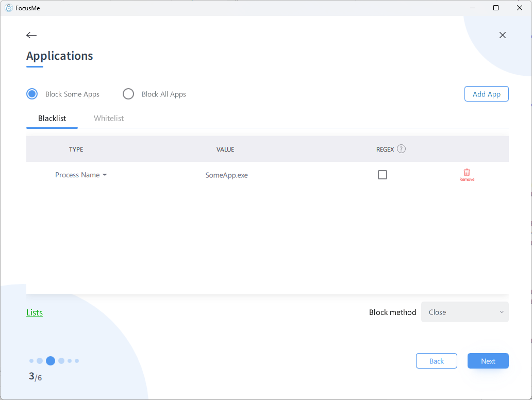The width and height of the screenshot is (532, 400).
Task: Switch to the Blacklist tab
Action: (52, 118)
